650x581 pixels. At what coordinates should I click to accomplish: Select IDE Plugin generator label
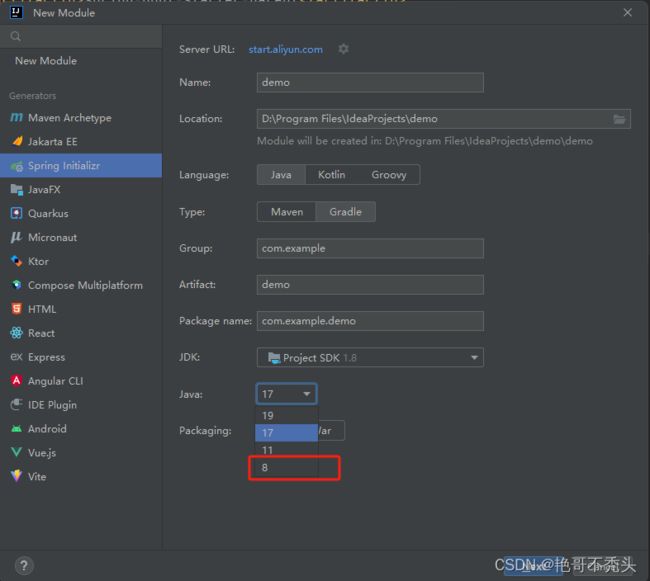[x=52, y=405]
